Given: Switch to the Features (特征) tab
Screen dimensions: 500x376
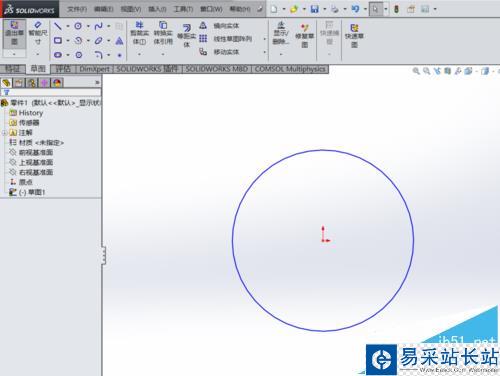Looking at the screenshot, I should 12,69.
